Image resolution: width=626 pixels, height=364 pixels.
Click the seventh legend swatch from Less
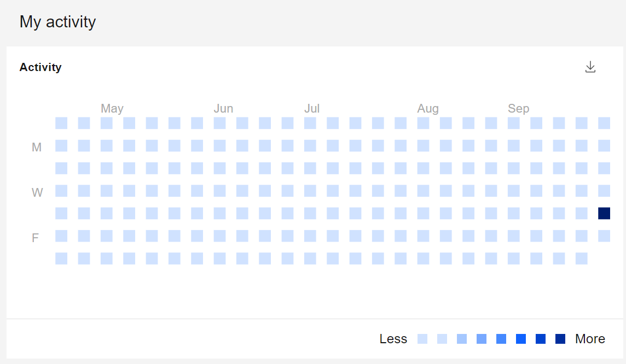point(541,339)
